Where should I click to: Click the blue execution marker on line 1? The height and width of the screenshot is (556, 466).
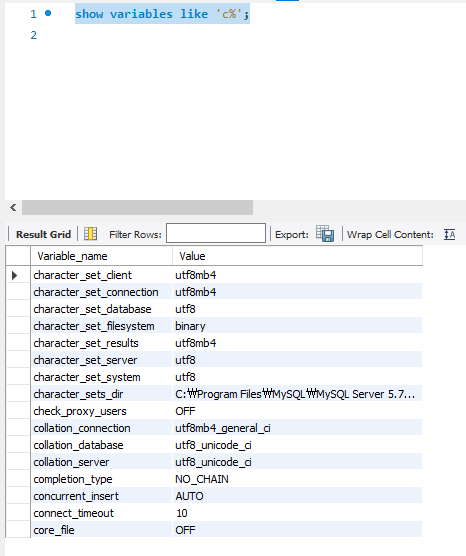click(x=48, y=13)
